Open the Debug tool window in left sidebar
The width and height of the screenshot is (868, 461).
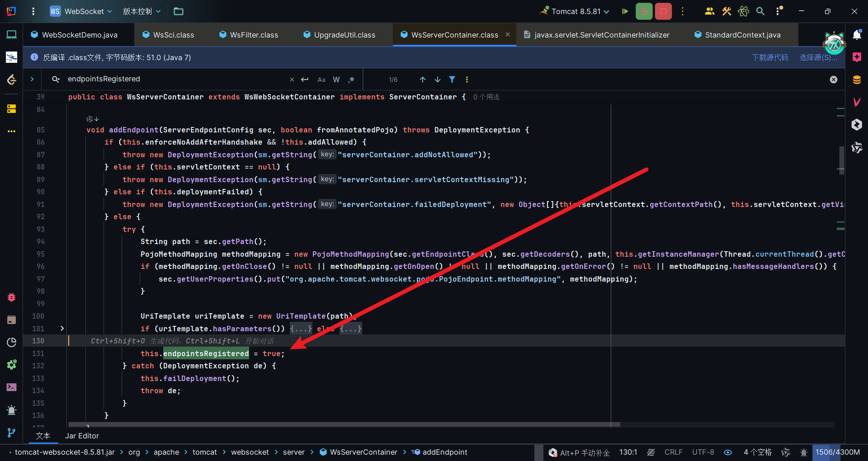[x=12, y=297]
